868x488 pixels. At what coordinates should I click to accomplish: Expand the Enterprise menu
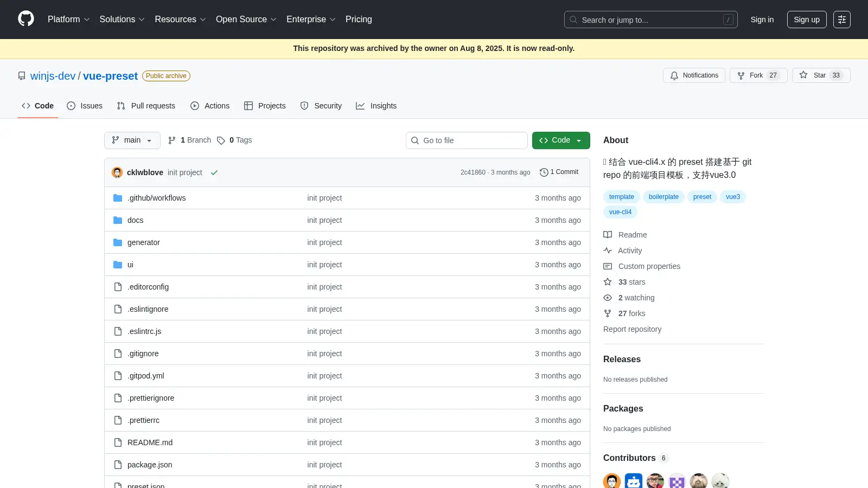coord(311,19)
